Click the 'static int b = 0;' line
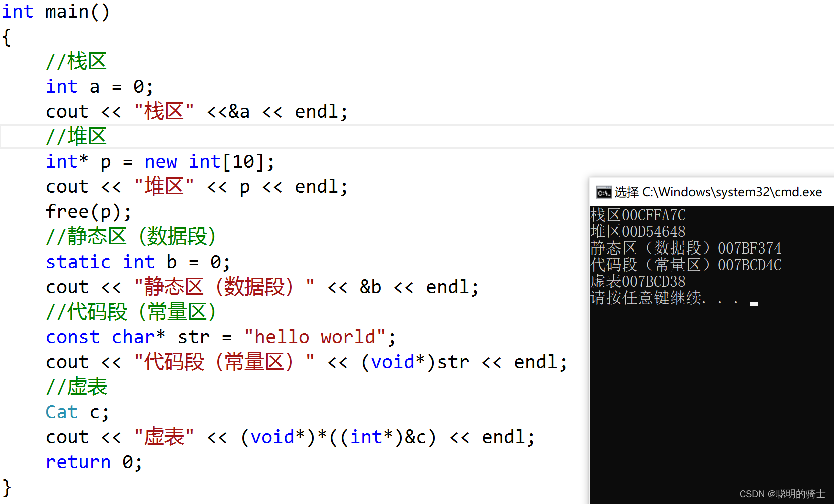The width and height of the screenshot is (834, 504). [138, 262]
